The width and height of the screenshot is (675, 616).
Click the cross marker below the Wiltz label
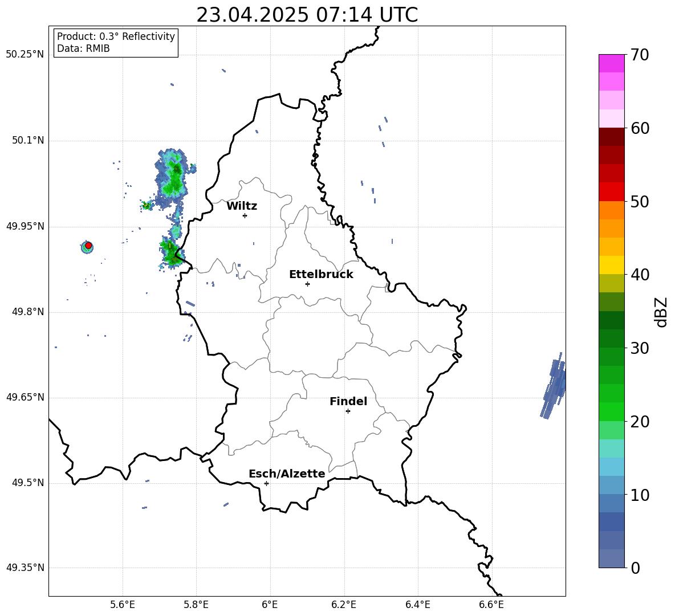pos(245,215)
